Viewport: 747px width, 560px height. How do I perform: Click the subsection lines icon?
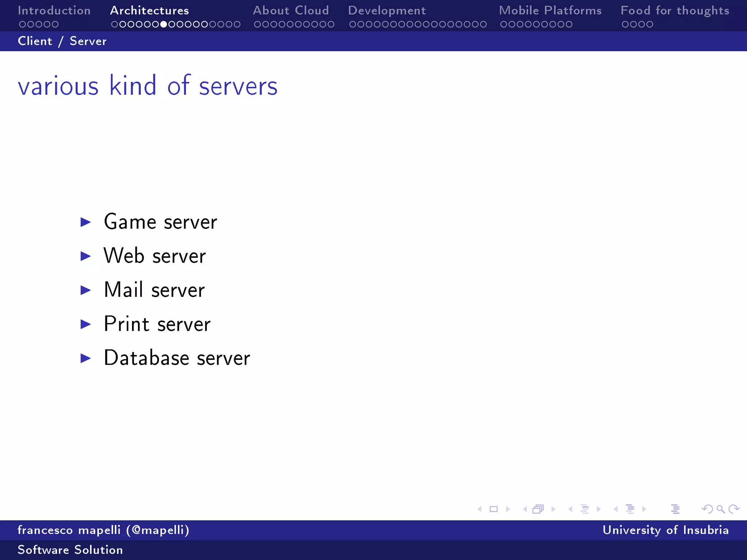click(x=585, y=509)
